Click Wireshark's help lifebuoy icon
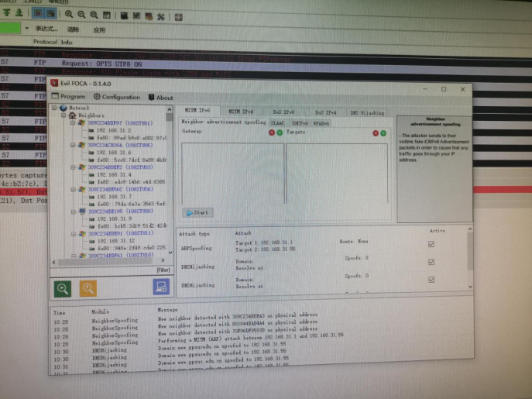 (178, 17)
